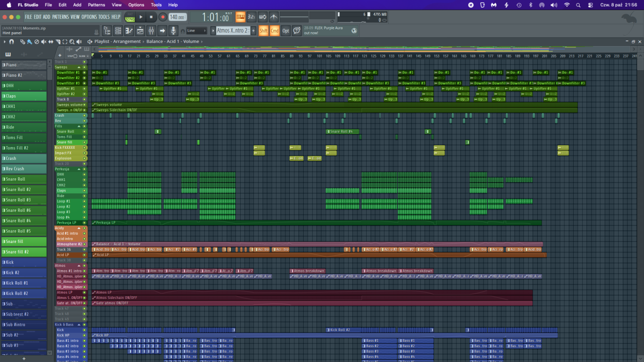Click the Record button

tap(162, 17)
